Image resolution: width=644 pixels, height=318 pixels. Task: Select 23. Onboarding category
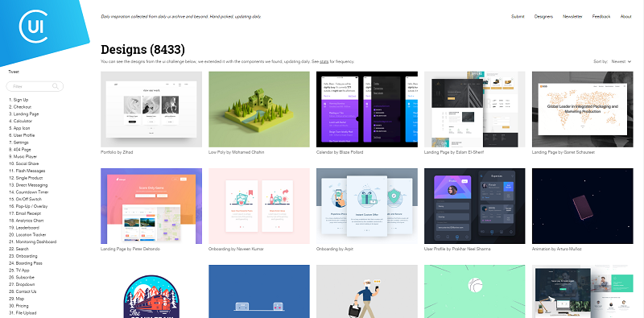pos(23,256)
